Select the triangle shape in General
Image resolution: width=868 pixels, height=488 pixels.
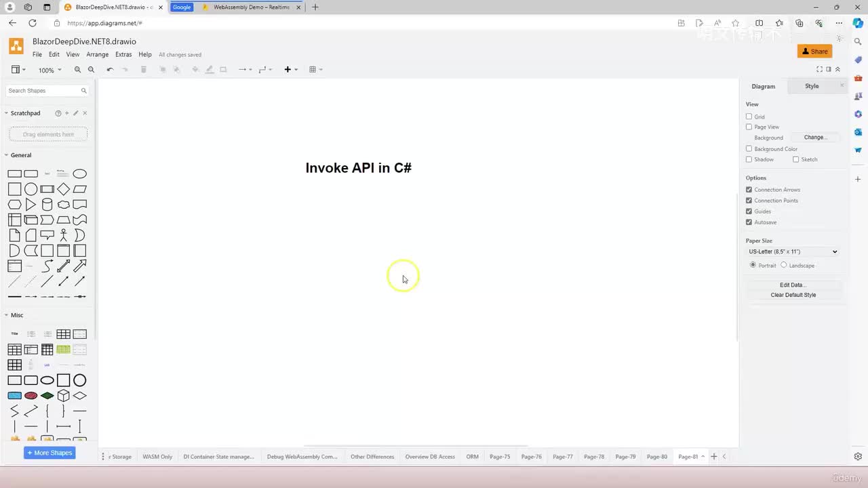(x=31, y=205)
